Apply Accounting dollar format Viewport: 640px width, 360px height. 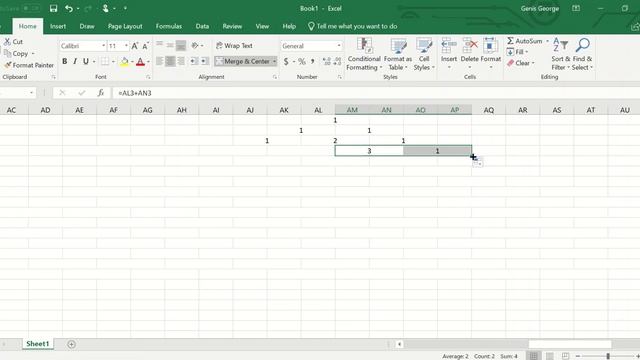(286, 62)
